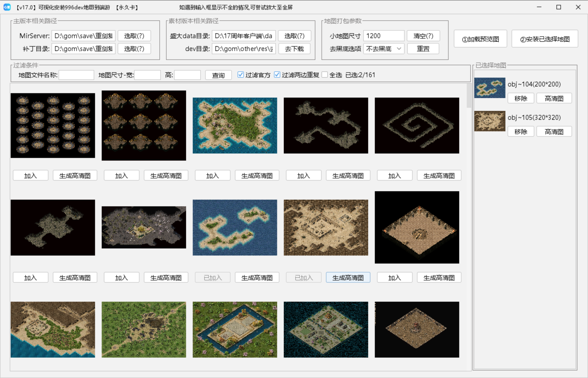Viewport: 588px width, 378px height.
Task: Click the obj~105 selected map preview
Action: coord(489,121)
